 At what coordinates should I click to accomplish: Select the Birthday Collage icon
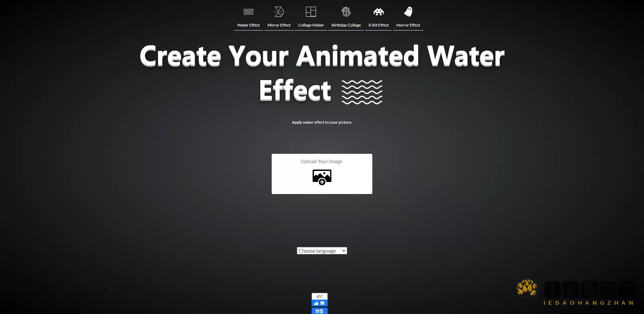click(346, 11)
